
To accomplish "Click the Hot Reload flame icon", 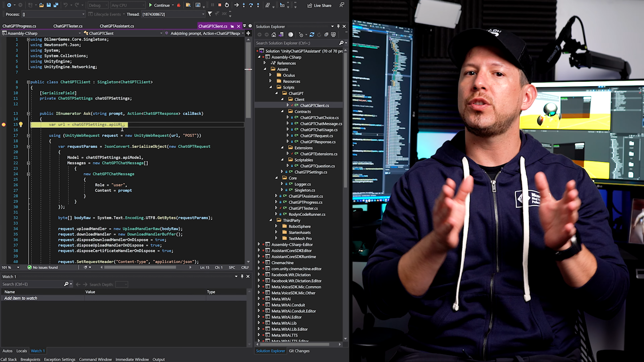I will [x=179, y=5].
